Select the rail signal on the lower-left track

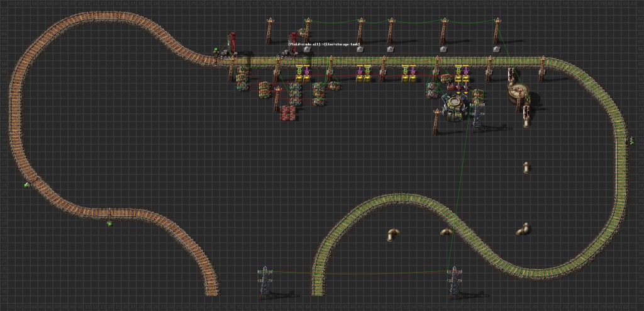point(109,222)
